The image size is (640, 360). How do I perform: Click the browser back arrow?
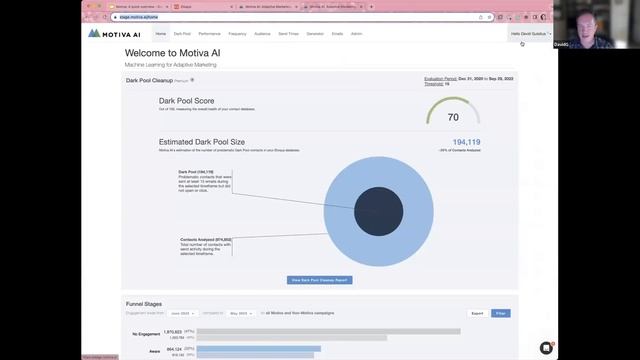point(87,17)
